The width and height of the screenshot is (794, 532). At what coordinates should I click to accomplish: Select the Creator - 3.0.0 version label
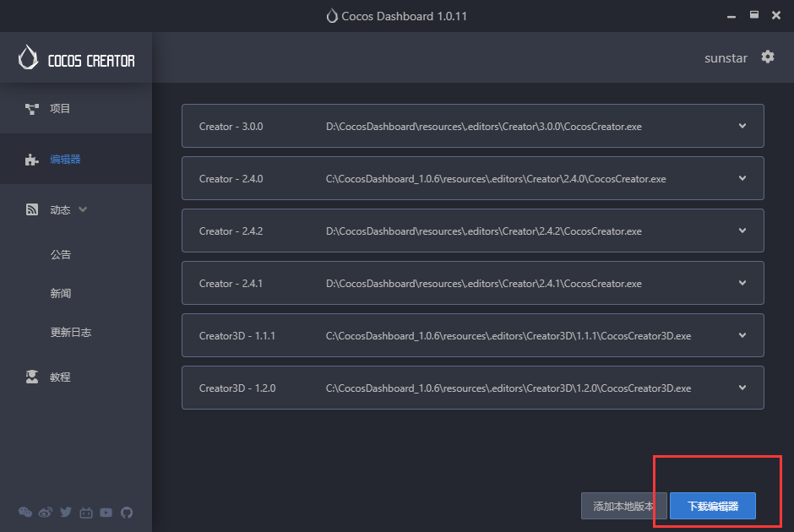pyautogui.click(x=231, y=127)
